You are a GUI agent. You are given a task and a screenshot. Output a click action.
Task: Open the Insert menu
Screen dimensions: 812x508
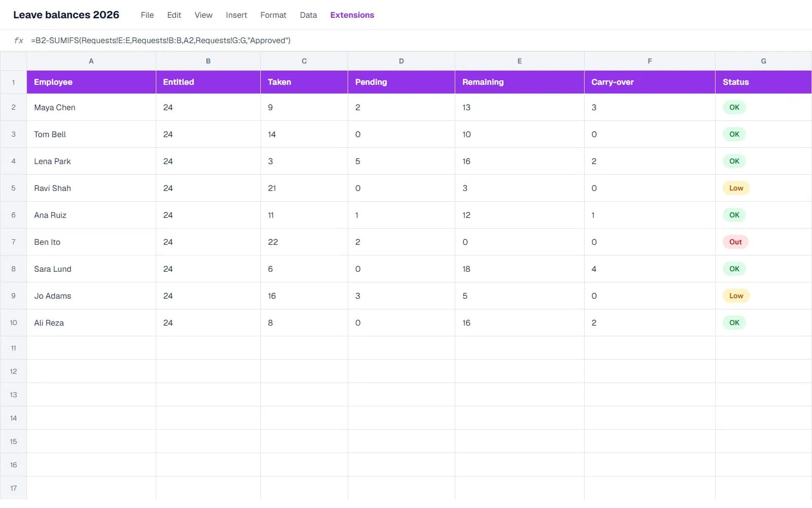(x=236, y=15)
